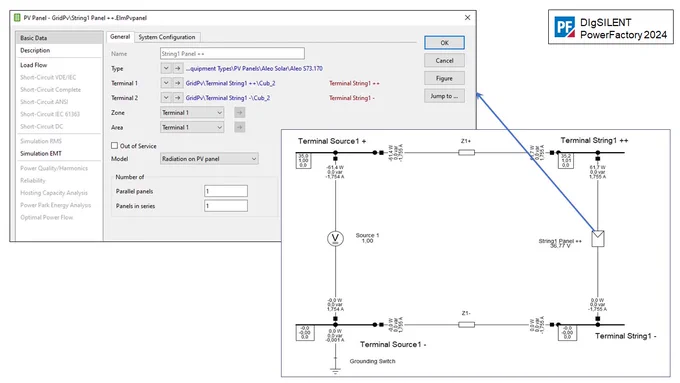Open the Figure button

pyautogui.click(x=444, y=78)
